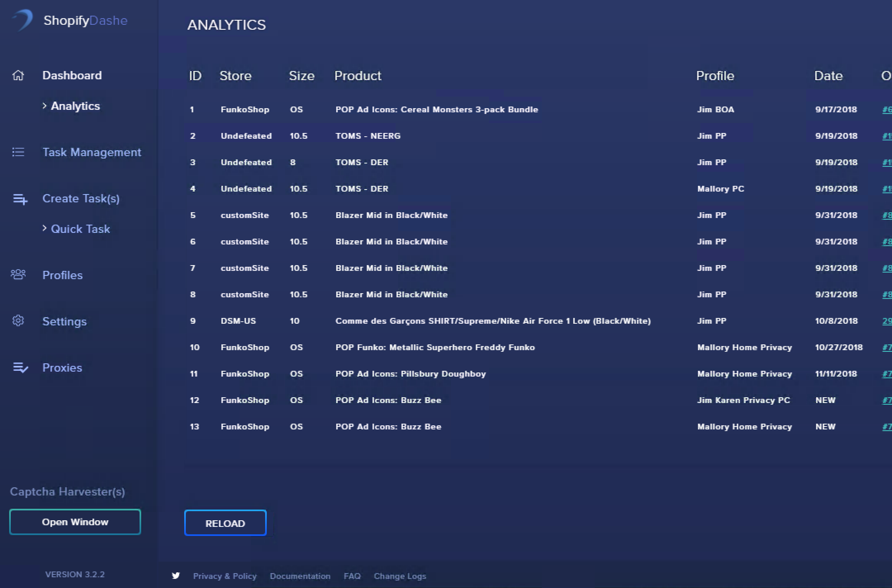Click the Captcha Harvester(s) label
Screen dimensions: 892x588
tap(67, 492)
